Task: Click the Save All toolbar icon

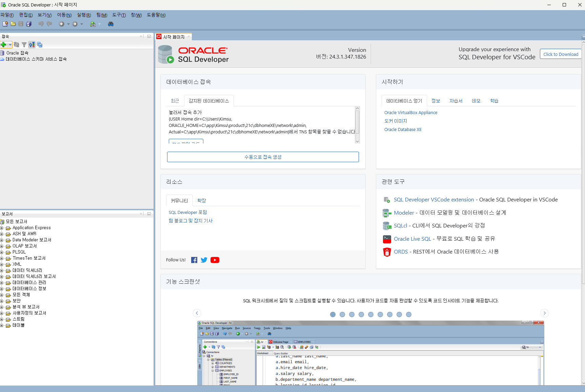Action: tap(29, 24)
